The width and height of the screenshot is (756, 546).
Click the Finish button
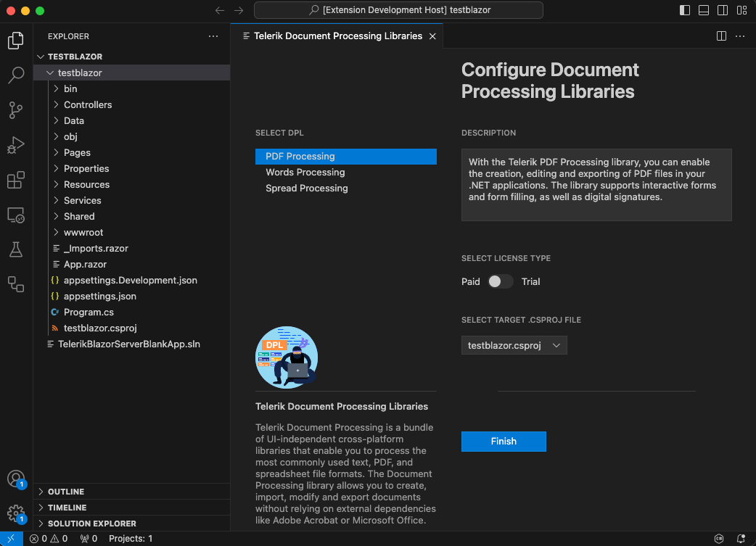point(504,442)
